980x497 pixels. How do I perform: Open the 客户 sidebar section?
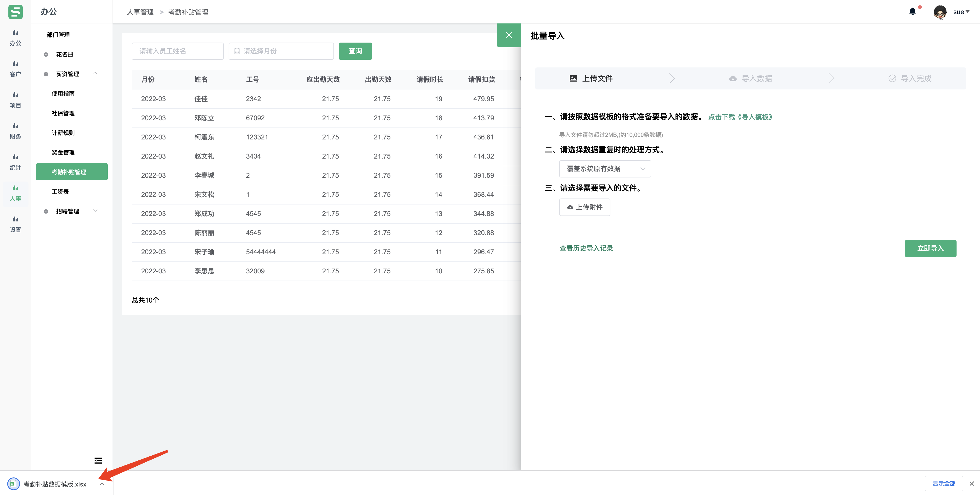click(15, 69)
